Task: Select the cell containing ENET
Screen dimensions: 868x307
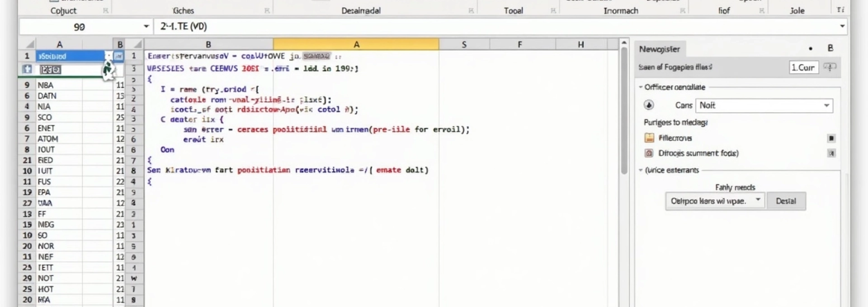Action: (x=59, y=128)
